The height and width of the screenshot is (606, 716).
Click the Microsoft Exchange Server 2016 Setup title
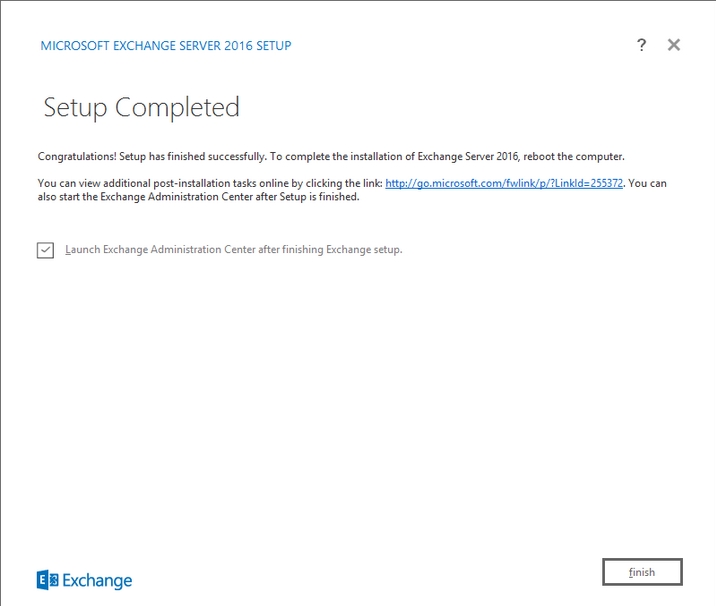click(x=165, y=46)
